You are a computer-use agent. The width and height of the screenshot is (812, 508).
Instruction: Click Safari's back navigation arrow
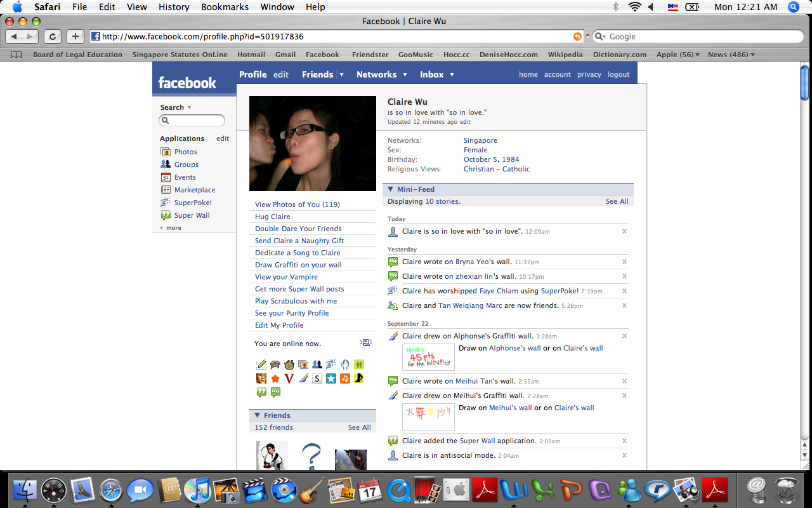coord(14,37)
